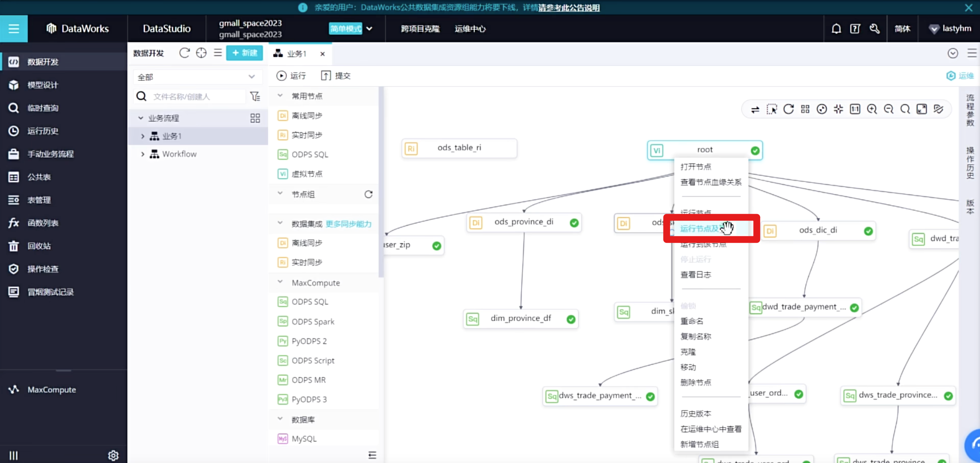Select the dim_province_df node on canvas
This screenshot has height=463, width=980.
[x=521, y=319]
